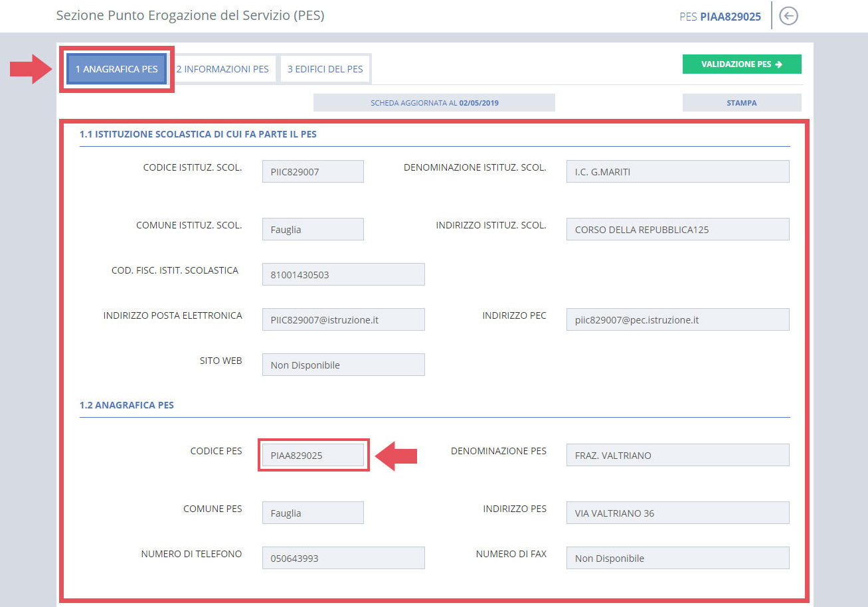Screen dimensions: 868x607
Task: Click the Denominazione PES field
Action: (677, 455)
